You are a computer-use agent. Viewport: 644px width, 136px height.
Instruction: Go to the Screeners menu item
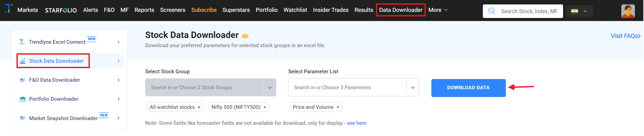point(173,10)
